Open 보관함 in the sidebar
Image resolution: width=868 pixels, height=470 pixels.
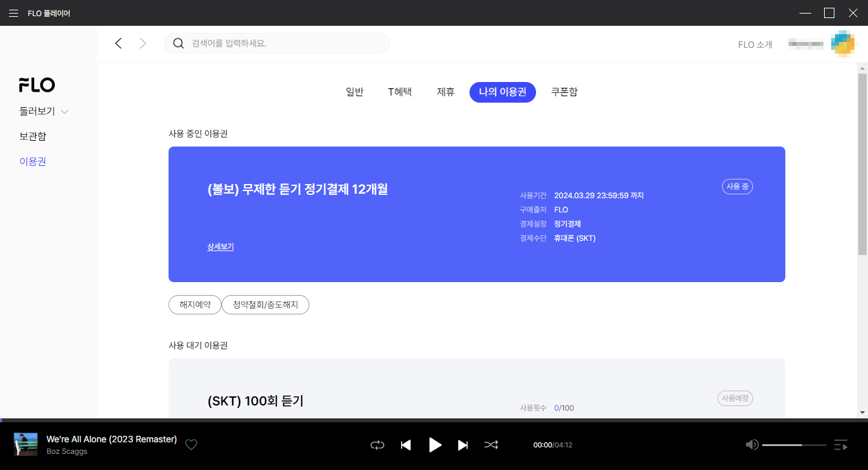[x=32, y=136]
